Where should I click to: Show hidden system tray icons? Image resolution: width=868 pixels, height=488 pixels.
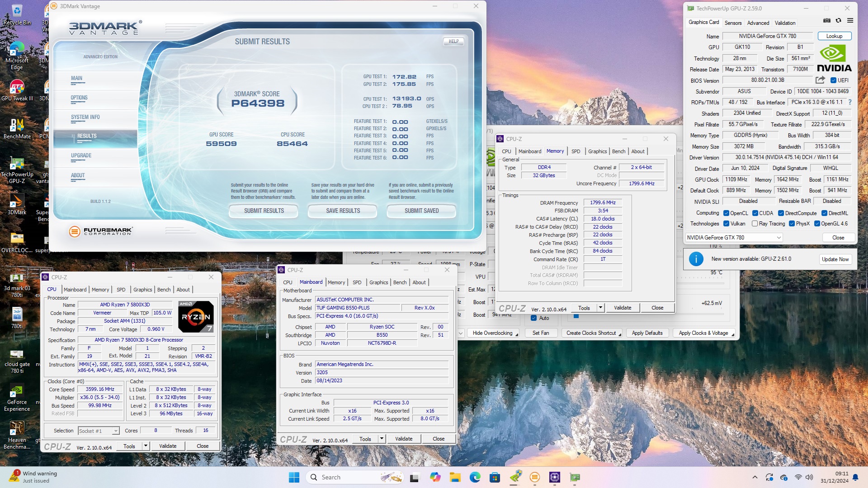coord(755,477)
